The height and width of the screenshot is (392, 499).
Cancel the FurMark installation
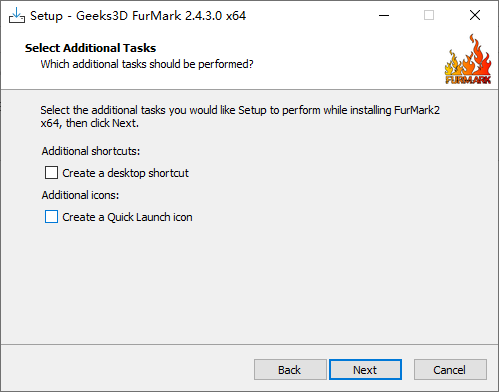[x=450, y=369]
